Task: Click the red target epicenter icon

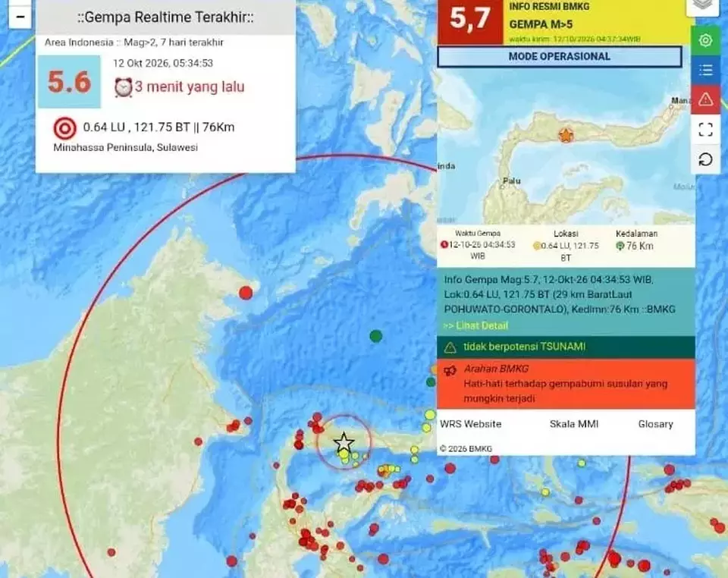Action: tap(65, 128)
